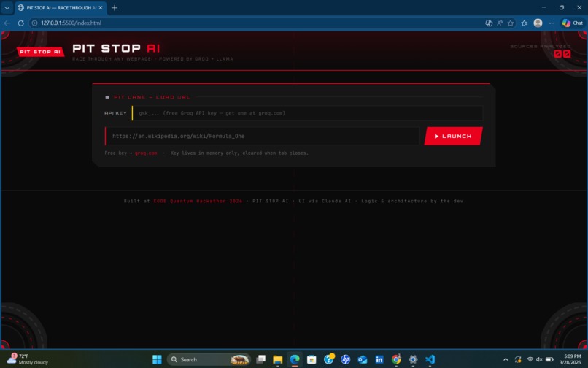Open site information icon in address bar
588x368 pixels.
coord(34,23)
